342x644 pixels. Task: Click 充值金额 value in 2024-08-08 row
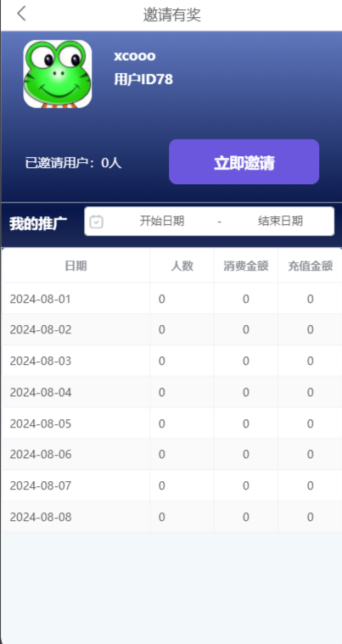click(310, 517)
